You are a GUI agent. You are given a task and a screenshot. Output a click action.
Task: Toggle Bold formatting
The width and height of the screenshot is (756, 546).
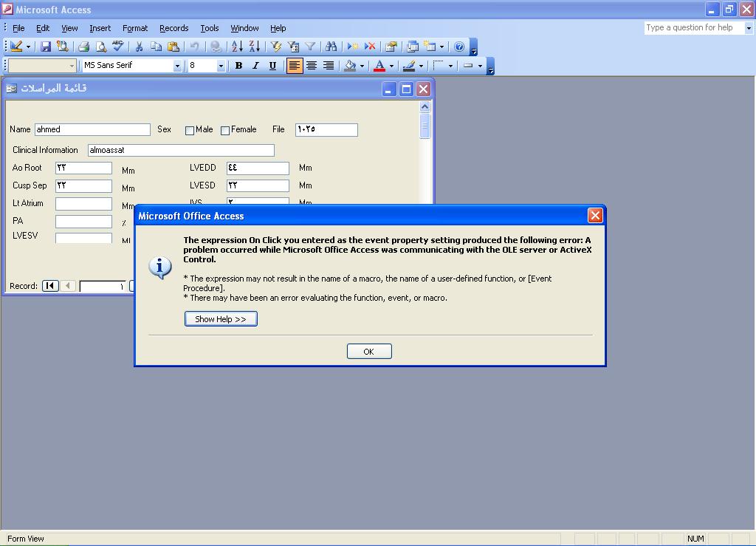click(238, 66)
